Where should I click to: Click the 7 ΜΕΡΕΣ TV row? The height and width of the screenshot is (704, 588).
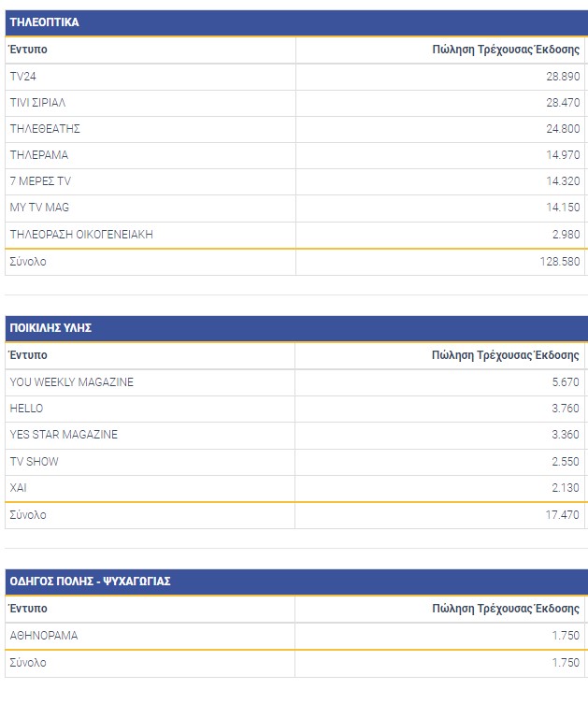click(39, 180)
